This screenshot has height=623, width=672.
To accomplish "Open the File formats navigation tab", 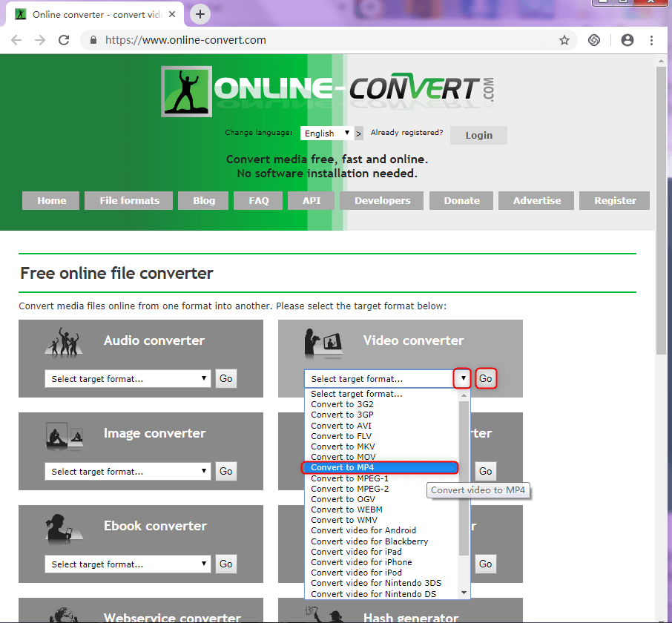I will [130, 200].
